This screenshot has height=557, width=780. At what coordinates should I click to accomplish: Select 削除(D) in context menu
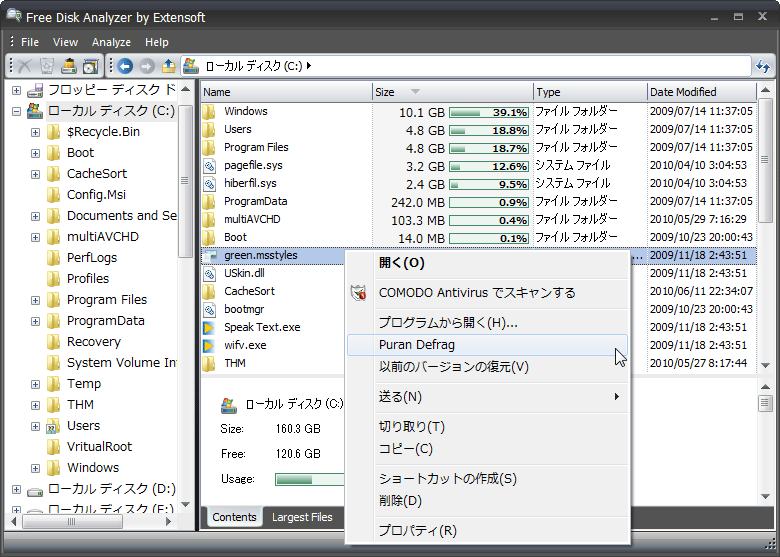(x=488, y=500)
